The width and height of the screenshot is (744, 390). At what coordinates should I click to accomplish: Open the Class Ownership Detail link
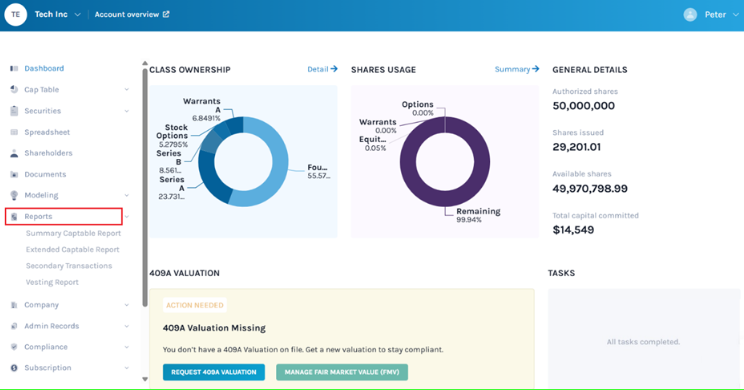pos(322,69)
